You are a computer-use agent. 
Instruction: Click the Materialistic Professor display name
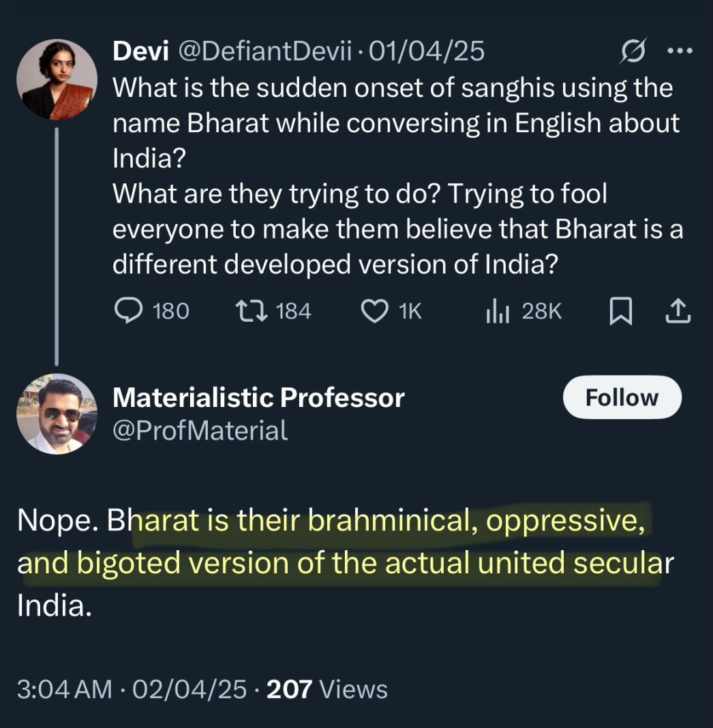coord(258,397)
